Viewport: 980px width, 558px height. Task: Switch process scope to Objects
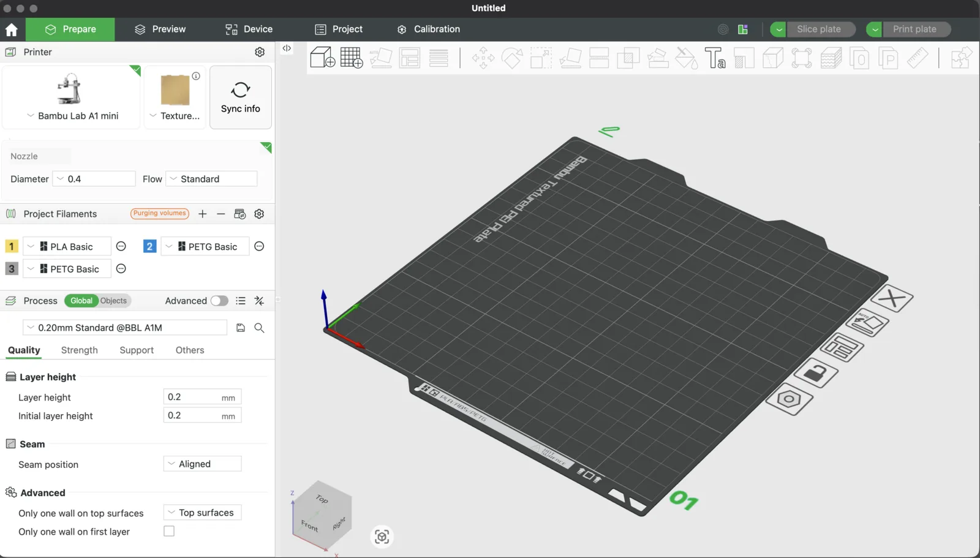click(113, 301)
